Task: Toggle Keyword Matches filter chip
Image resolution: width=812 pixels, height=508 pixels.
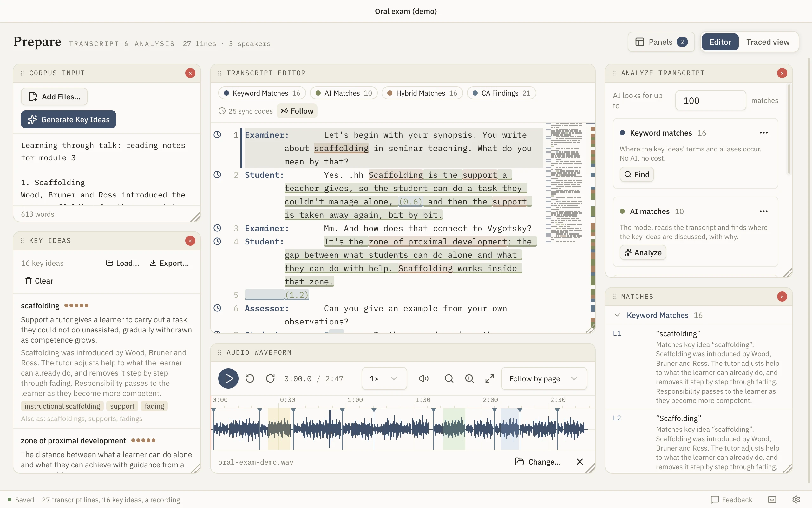Action: coord(262,93)
